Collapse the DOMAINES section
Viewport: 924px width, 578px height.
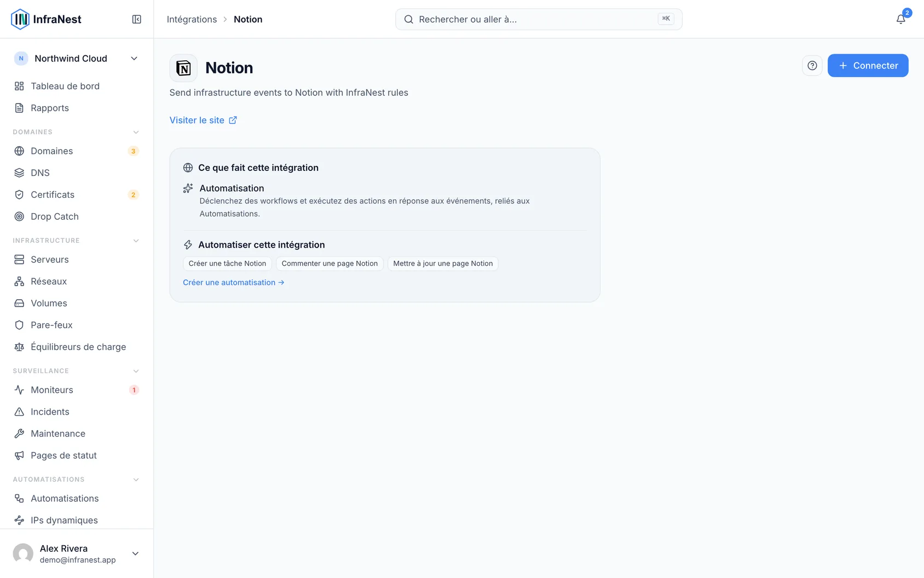click(x=136, y=132)
